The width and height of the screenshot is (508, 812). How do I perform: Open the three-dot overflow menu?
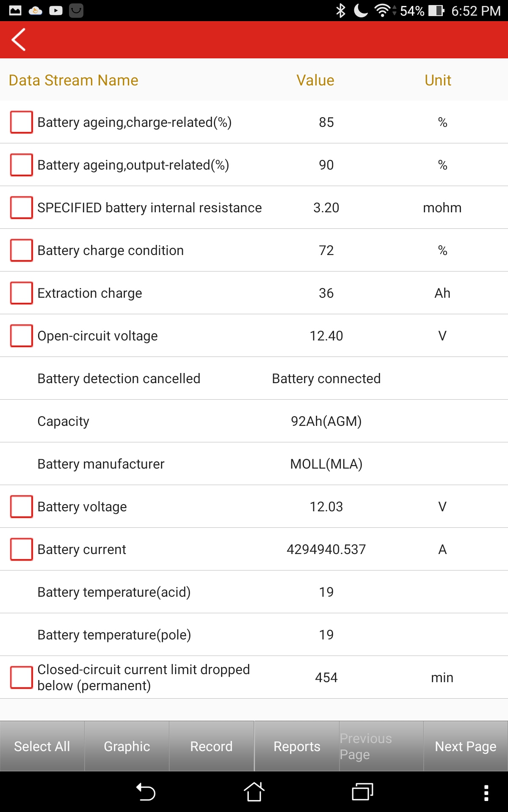pos(486,793)
